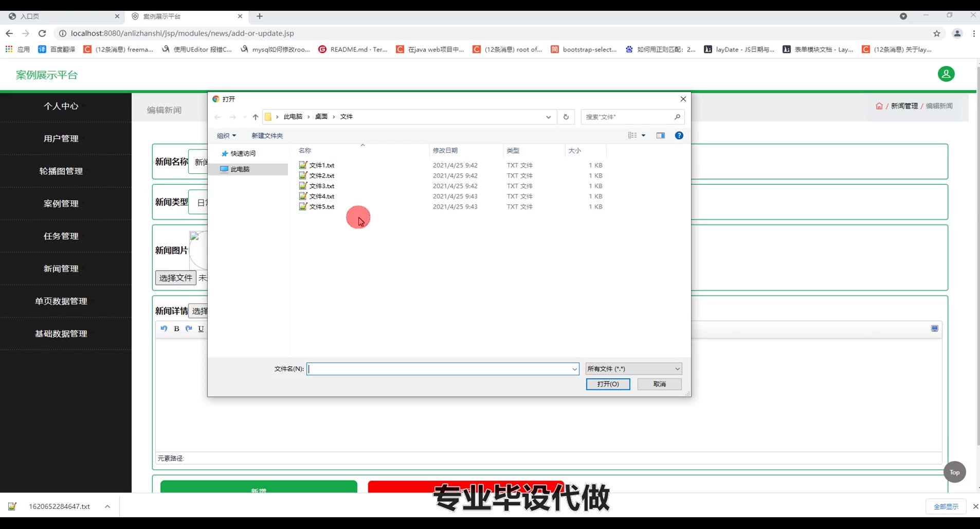Click the round Top button

(955, 472)
